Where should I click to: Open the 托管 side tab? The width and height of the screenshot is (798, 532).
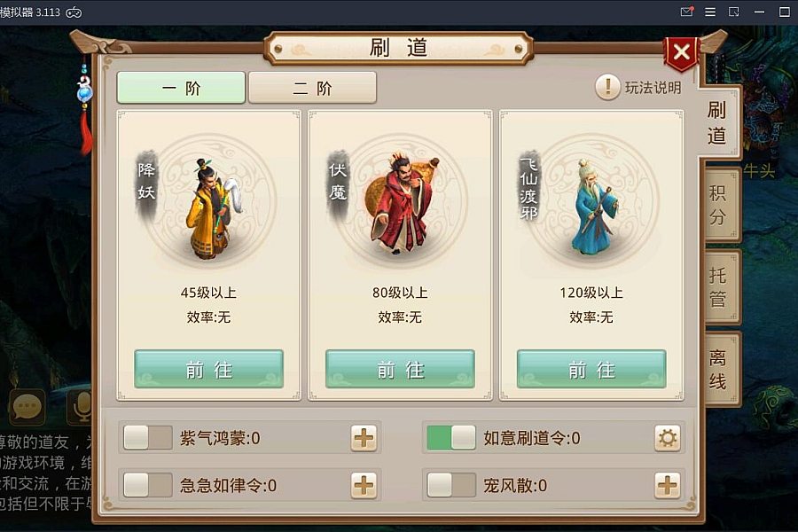click(720, 287)
